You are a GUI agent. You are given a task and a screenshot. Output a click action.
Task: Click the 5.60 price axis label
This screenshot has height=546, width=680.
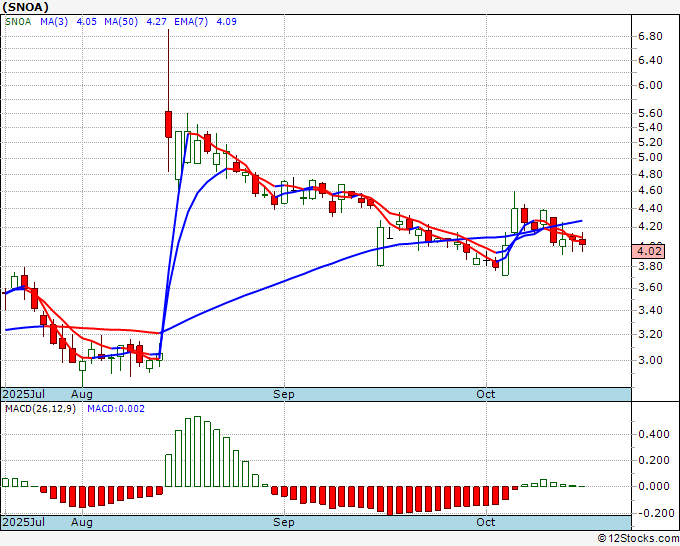pyautogui.click(x=651, y=113)
